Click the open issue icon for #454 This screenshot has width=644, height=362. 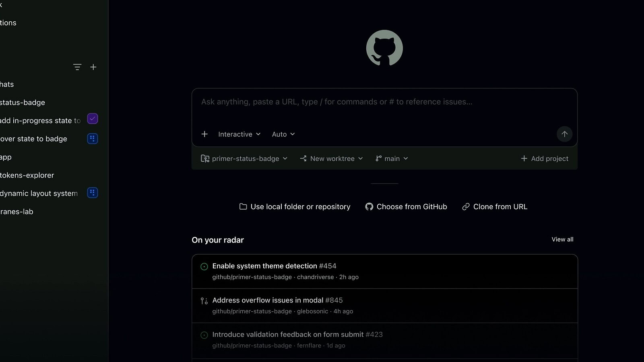click(x=204, y=266)
